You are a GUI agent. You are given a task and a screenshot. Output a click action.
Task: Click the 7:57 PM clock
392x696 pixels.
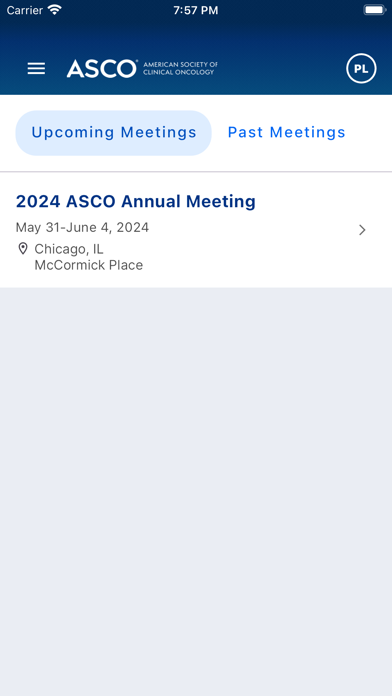196,10
